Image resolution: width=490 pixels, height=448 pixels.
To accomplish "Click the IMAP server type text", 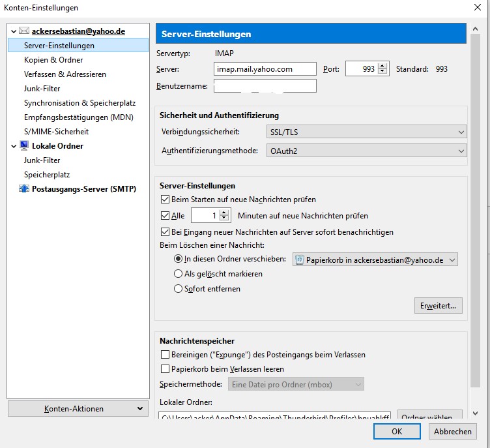I will tap(224, 53).
